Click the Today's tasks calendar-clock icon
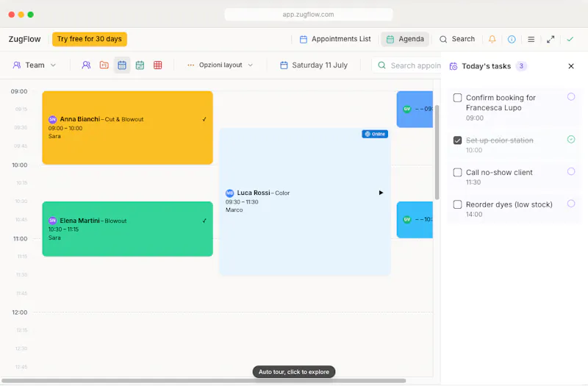 [x=453, y=66]
